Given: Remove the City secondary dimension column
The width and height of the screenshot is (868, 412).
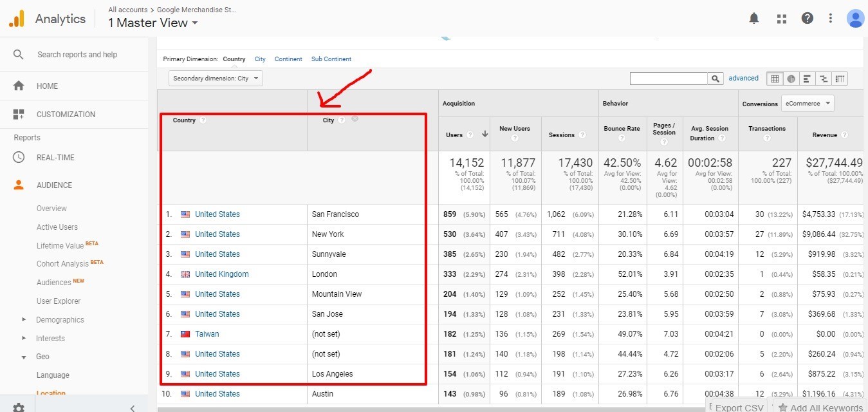Looking at the screenshot, I should 355,119.
